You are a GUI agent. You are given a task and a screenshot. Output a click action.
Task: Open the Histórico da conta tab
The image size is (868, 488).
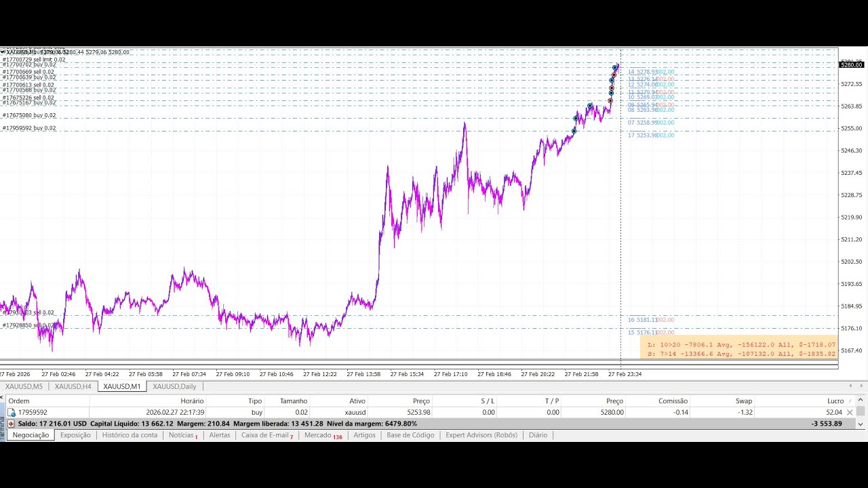point(130,435)
